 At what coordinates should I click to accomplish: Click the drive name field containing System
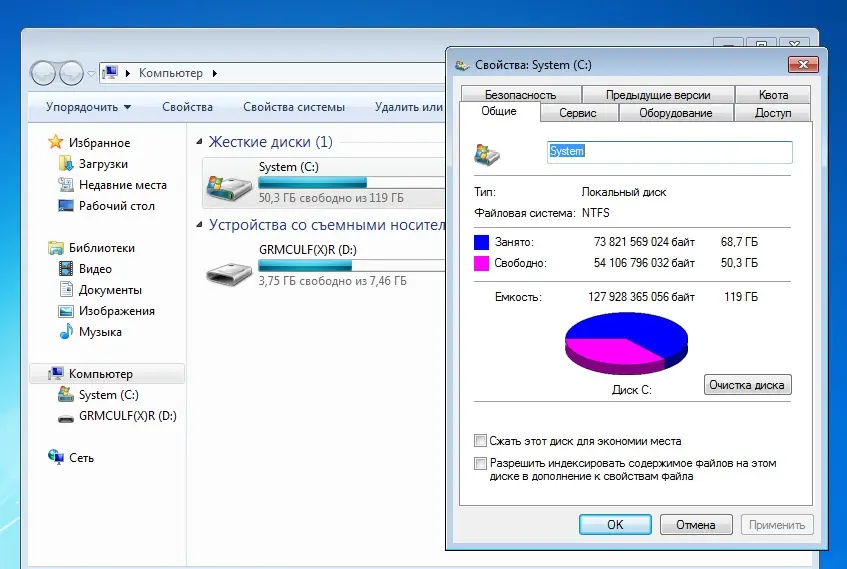[670, 152]
